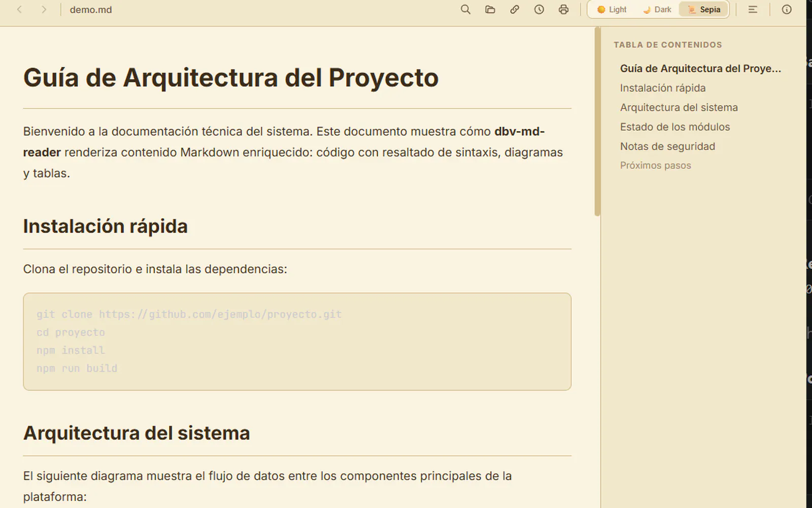
Task: Jump to Instalación rápida in contents
Action: click(x=663, y=88)
